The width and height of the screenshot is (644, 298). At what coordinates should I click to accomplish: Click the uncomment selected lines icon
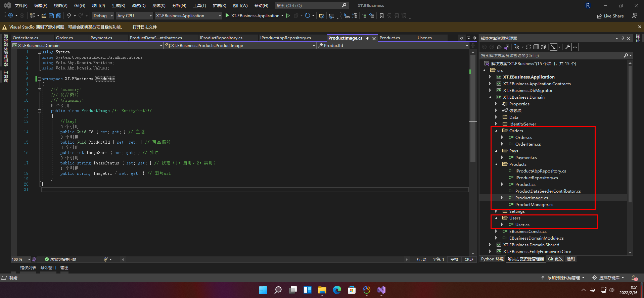click(372, 16)
